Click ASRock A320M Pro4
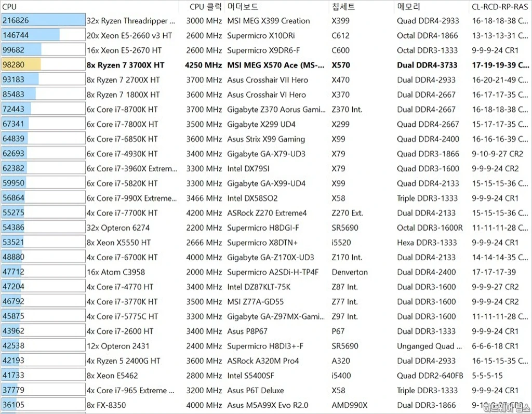Viewport: 532px width, 414px height. point(263,360)
